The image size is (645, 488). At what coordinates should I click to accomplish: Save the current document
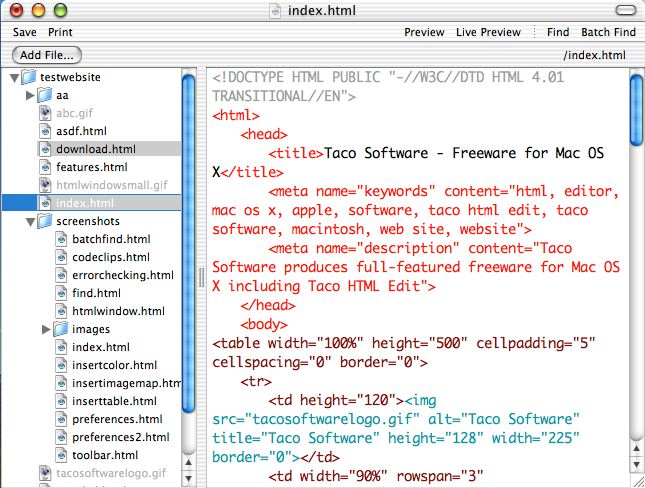(25, 32)
